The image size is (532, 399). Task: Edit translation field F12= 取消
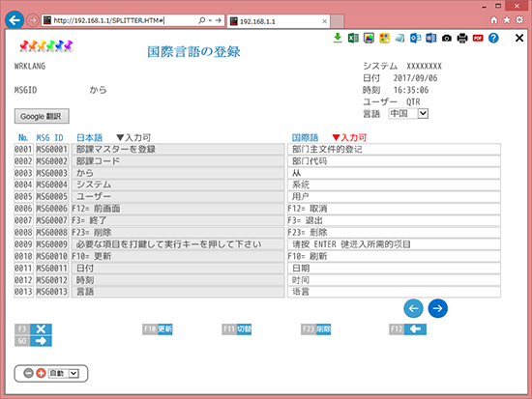pos(394,209)
